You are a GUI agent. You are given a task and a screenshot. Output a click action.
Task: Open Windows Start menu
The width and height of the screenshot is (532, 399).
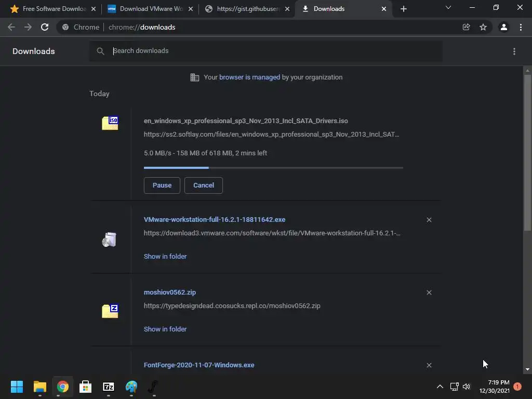coord(17,387)
